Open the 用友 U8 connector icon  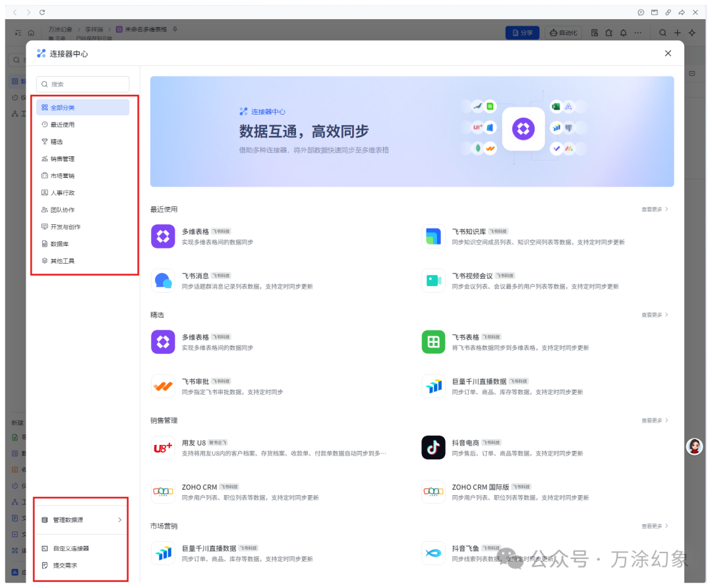click(x=163, y=447)
